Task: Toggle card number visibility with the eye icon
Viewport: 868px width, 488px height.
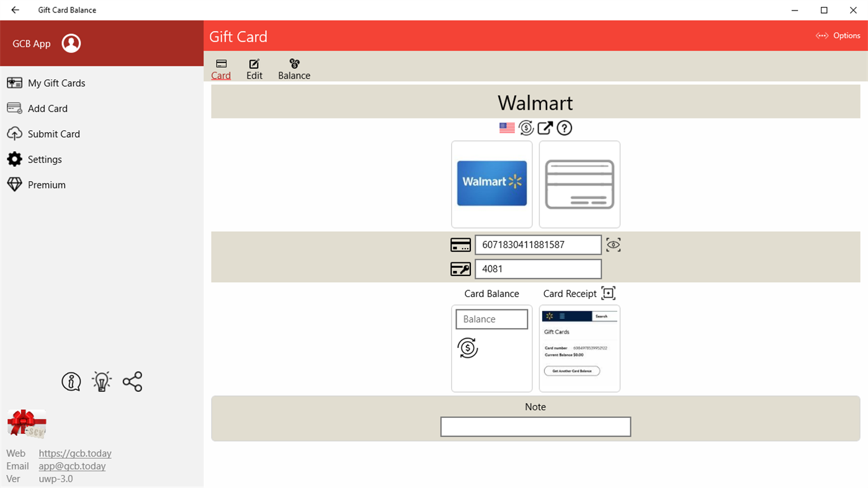Action: (x=613, y=244)
